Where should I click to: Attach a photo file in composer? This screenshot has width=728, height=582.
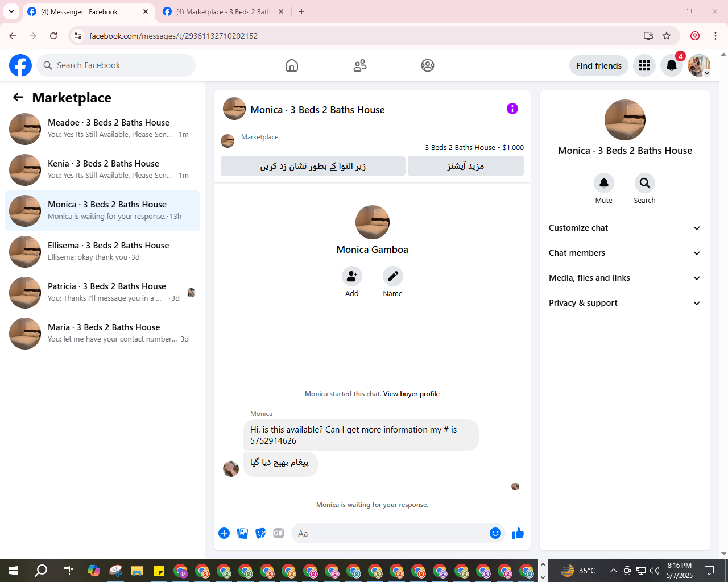[243, 533]
